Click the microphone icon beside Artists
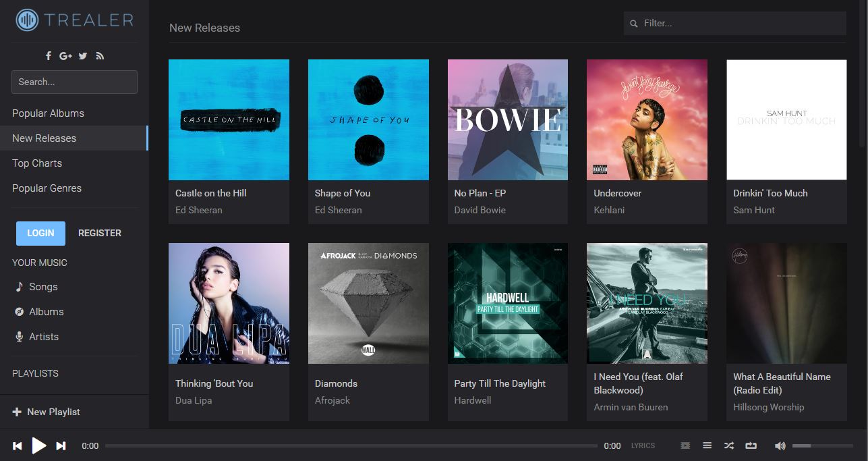The height and width of the screenshot is (461, 868). (x=20, y=337)
